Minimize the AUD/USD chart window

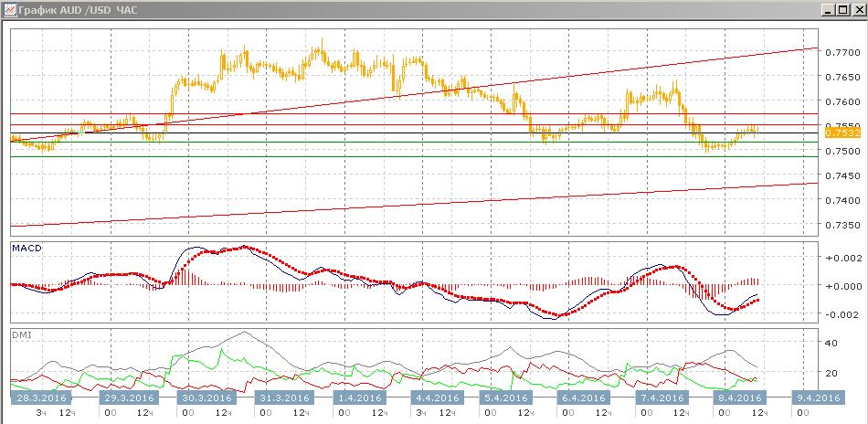828,9
